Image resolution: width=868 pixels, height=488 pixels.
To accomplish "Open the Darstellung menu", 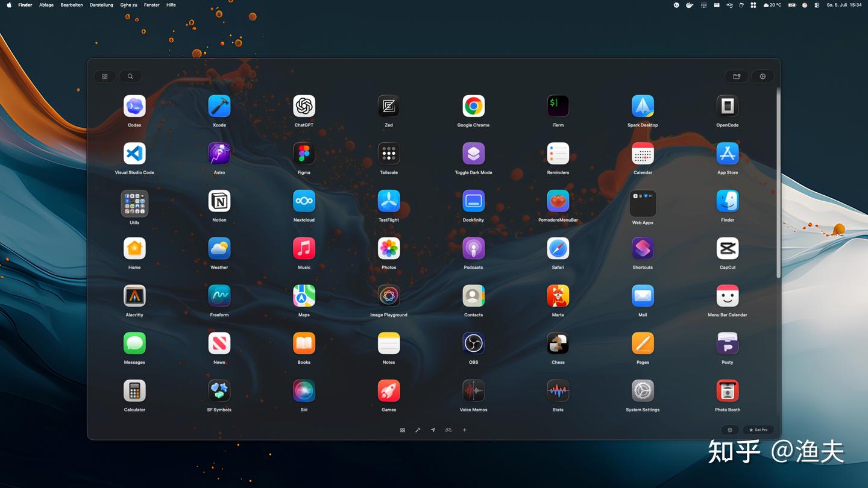I will click(x=101, y=5).
